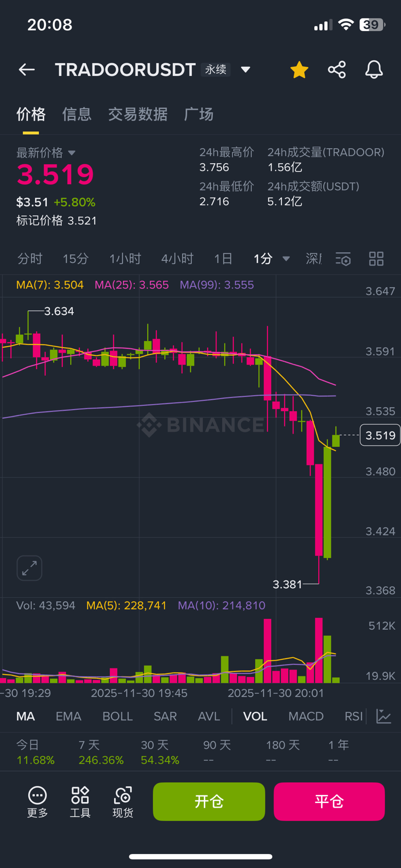Tap the green 开仓 button
Viewport: 401px width, 868px height.
pos(209,801)
